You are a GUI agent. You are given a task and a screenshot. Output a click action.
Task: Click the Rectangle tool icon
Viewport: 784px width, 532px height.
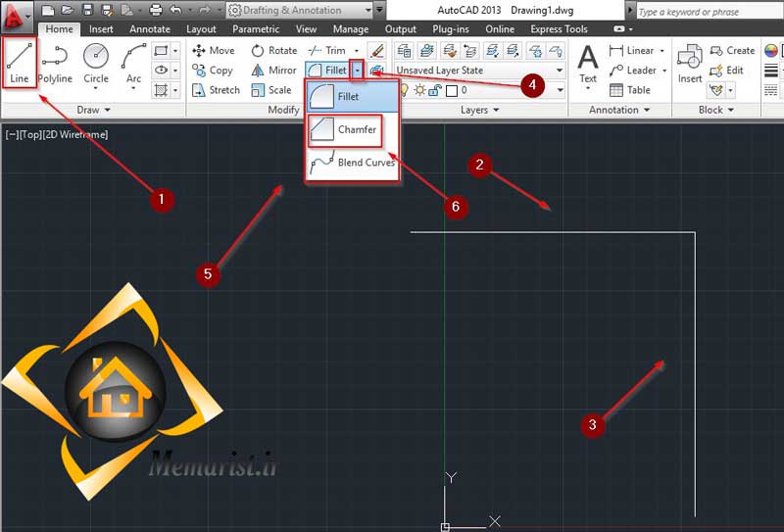161,51
